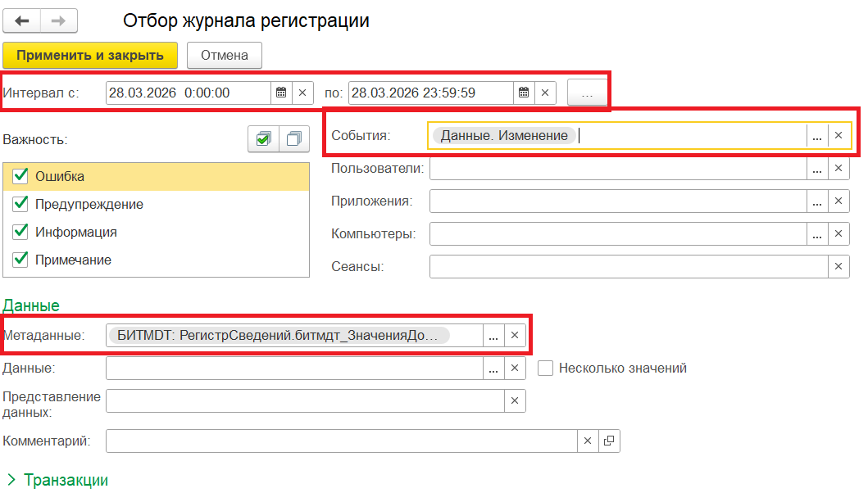Image resolution: width=868 pixels, height=502 pixels.
Task: Click into the Сеансы input field
Action: (x=628, y=267)
